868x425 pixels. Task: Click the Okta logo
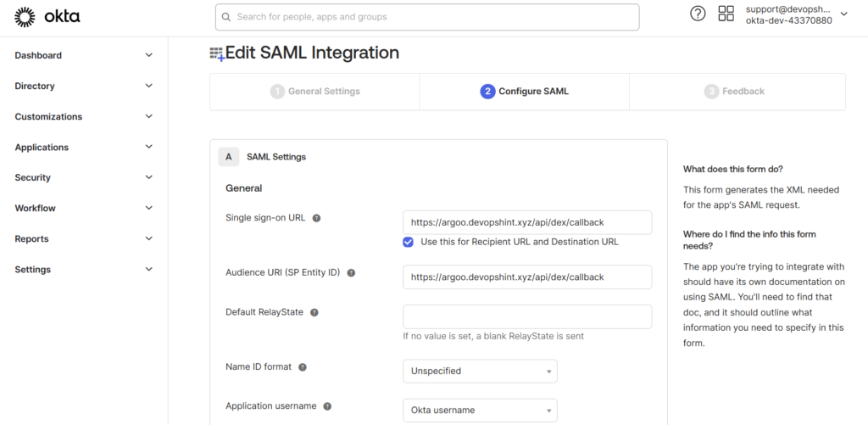pyautogui.click(x=47, y=17)
